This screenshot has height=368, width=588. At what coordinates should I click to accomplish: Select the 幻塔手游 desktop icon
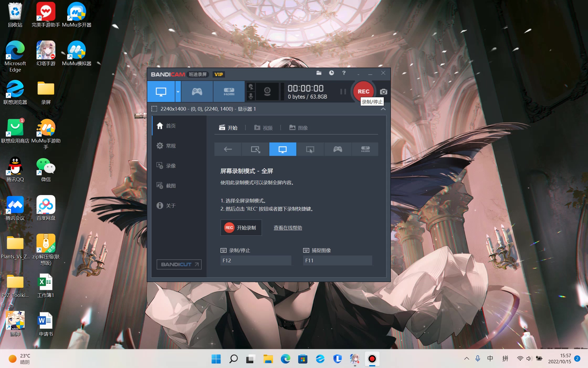[x=46, y=53]
